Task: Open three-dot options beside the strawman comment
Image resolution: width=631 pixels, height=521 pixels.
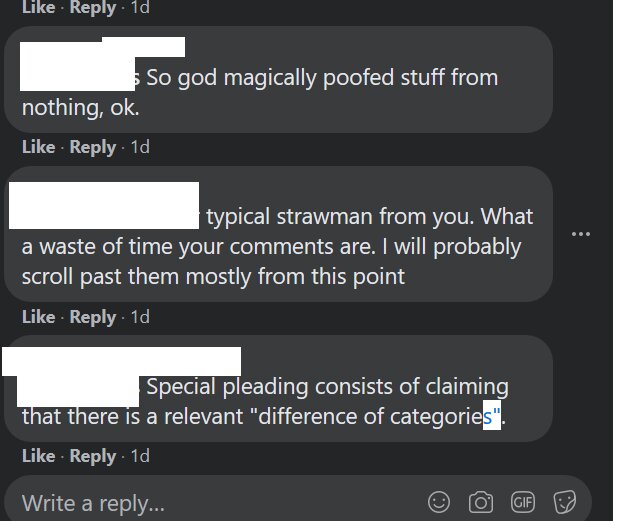Action: [581, 234]
